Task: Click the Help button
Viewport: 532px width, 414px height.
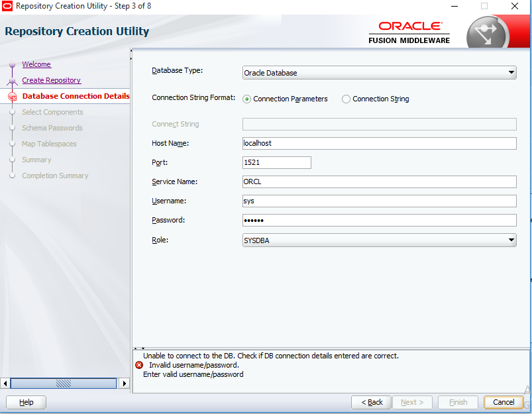Action: [27, 402]
